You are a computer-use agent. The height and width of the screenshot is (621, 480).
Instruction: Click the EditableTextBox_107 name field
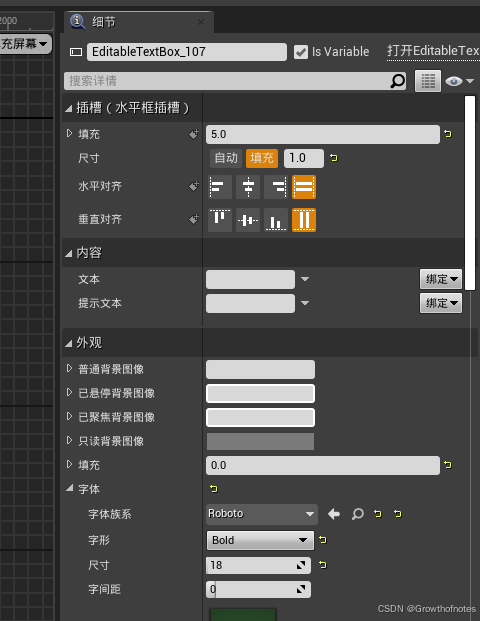187,52
